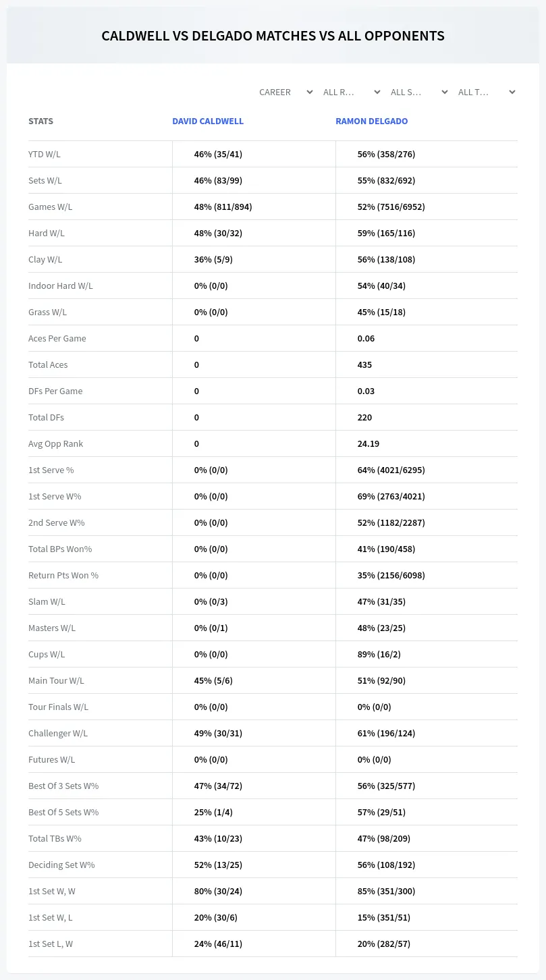546x980 pixels.
Task: Click the page title heading
Action: 273,36
